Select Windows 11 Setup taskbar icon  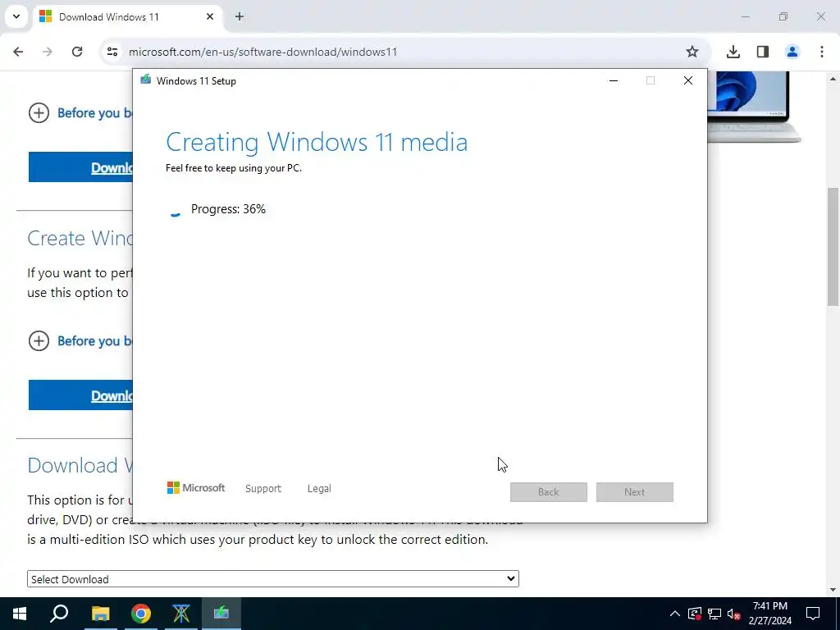tap(221, 614)
